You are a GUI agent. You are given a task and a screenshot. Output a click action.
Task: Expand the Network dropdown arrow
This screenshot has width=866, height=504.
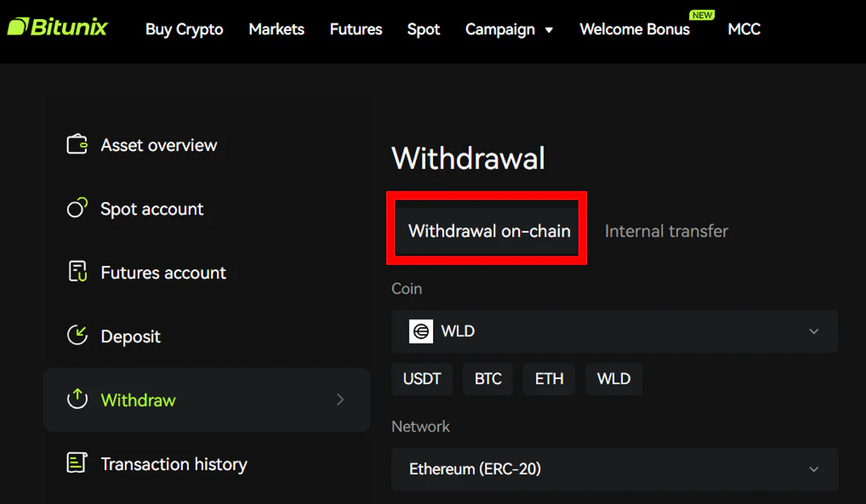tap(814, 469)
